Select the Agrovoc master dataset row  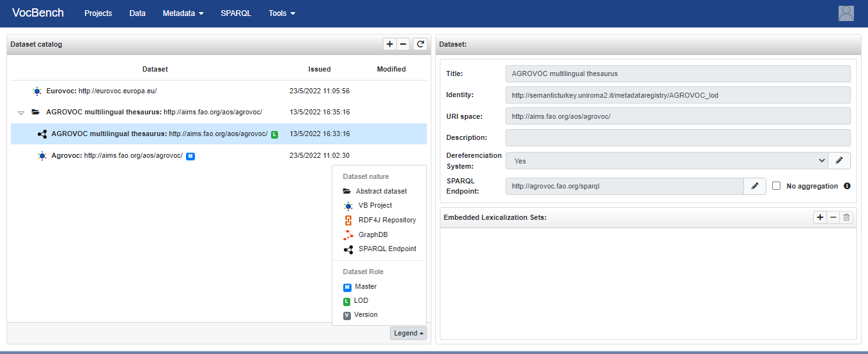click(219, 156)
